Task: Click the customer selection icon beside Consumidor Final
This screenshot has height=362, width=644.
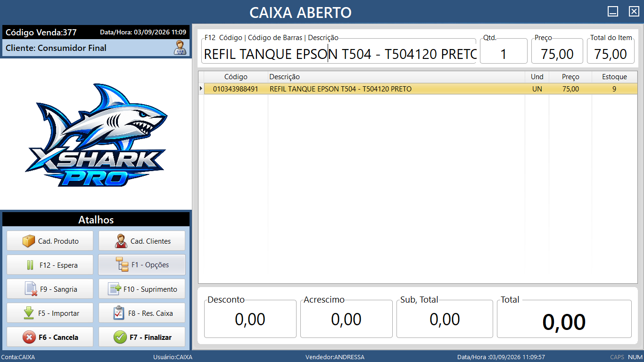Action: point(180,48)
